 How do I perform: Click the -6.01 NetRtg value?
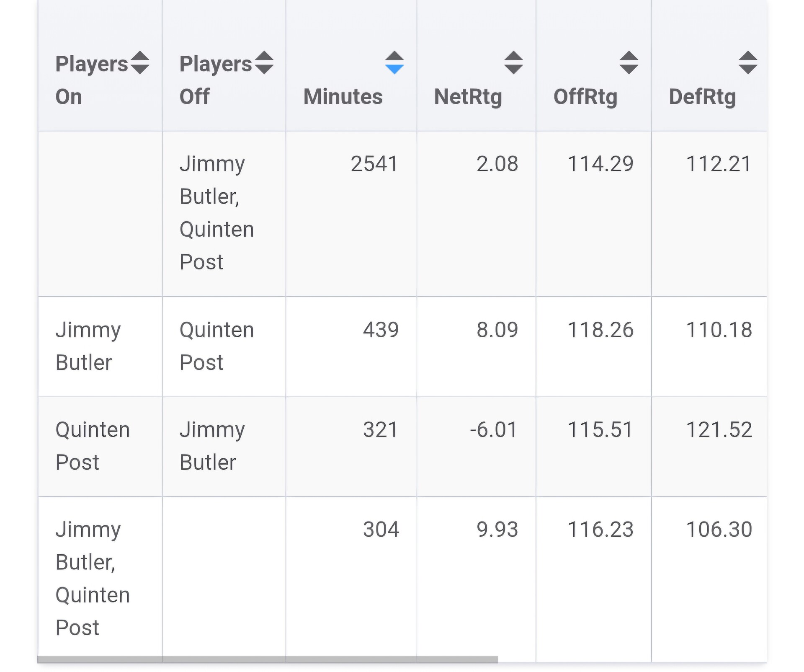pos(494,430)
